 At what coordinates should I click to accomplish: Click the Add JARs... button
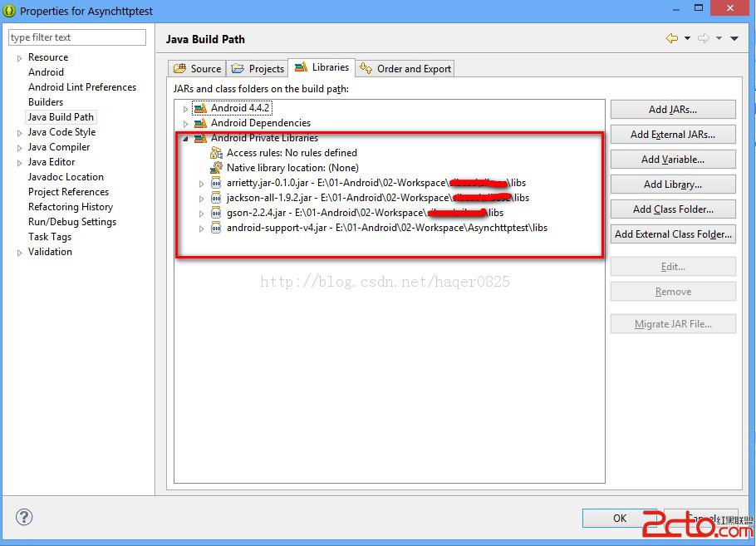click(673, 110)
